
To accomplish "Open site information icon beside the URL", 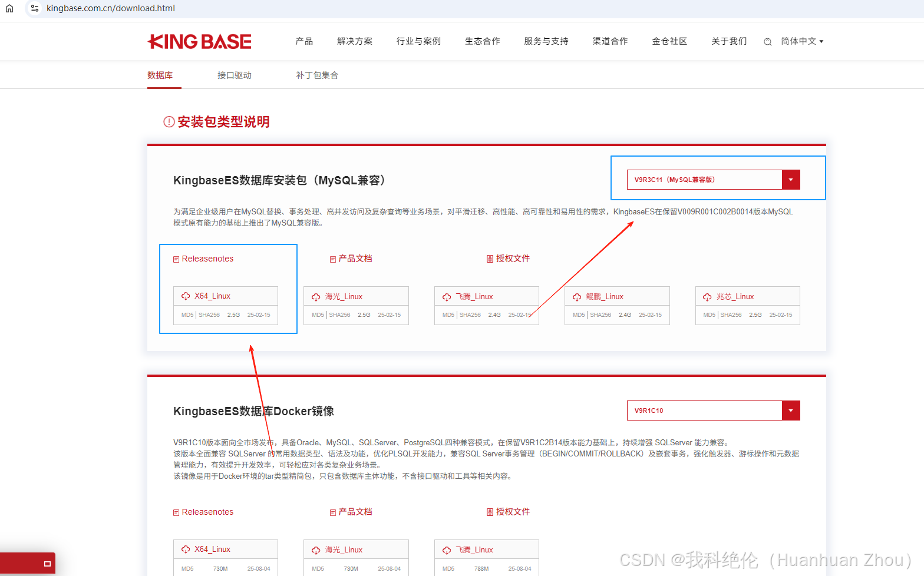I will pos(35,8).
